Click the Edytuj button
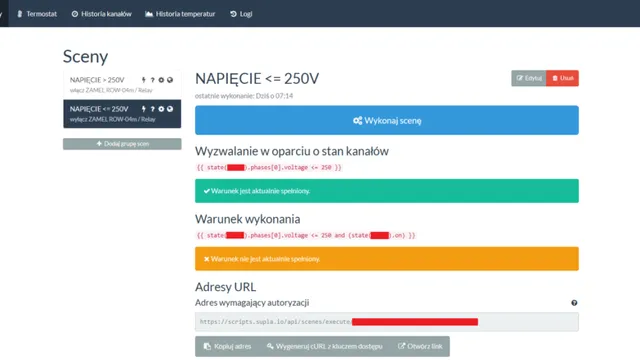The image size is (640, 360). [x=529, y=78]
